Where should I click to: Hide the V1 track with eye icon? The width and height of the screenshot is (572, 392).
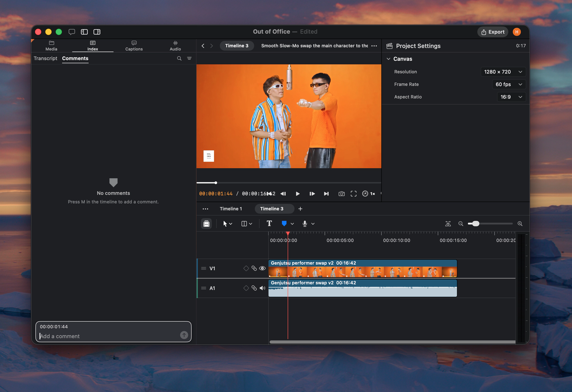point(262,268)
